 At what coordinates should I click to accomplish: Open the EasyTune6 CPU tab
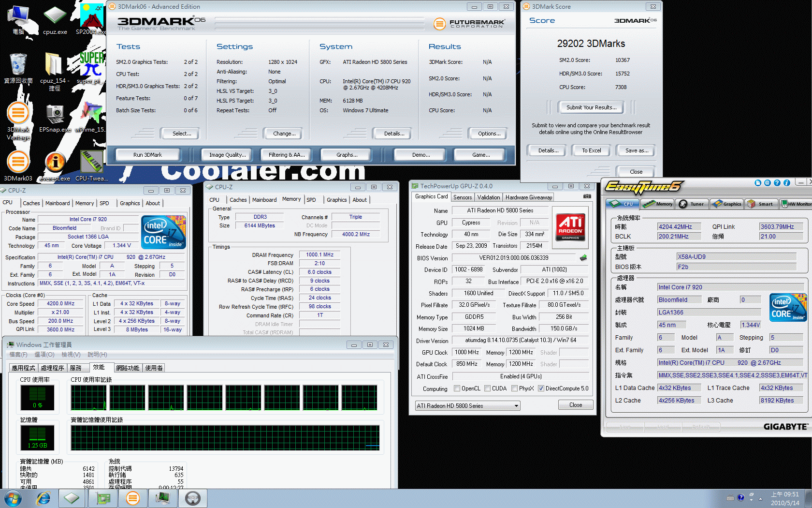tap(623, 204)
